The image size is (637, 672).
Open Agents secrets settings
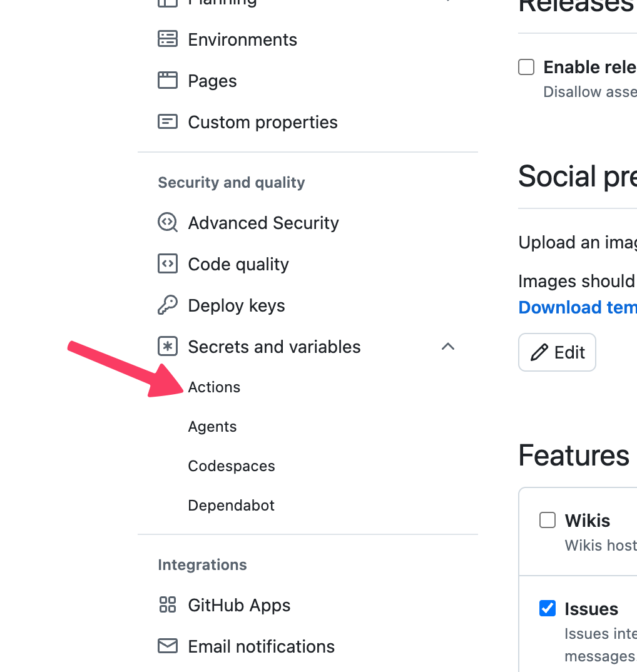(x=212, y=427)
